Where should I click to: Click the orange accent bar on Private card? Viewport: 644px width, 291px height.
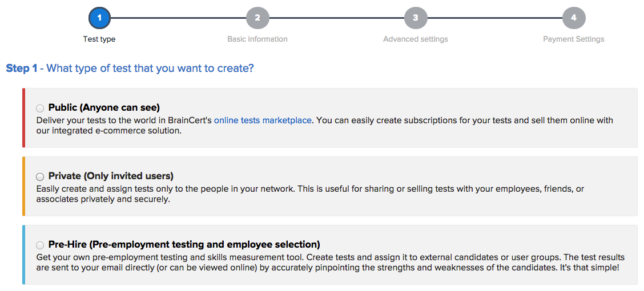pos(24,187)
